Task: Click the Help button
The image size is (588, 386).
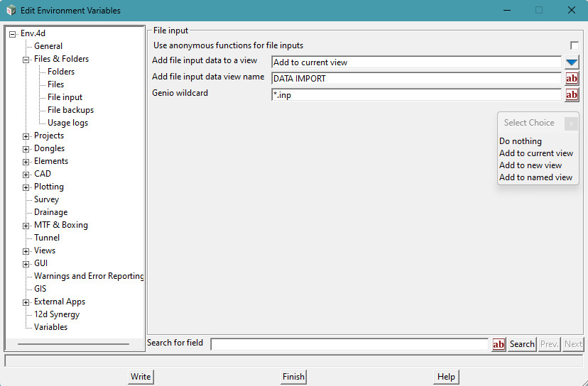Action: [x=446, y=377]
